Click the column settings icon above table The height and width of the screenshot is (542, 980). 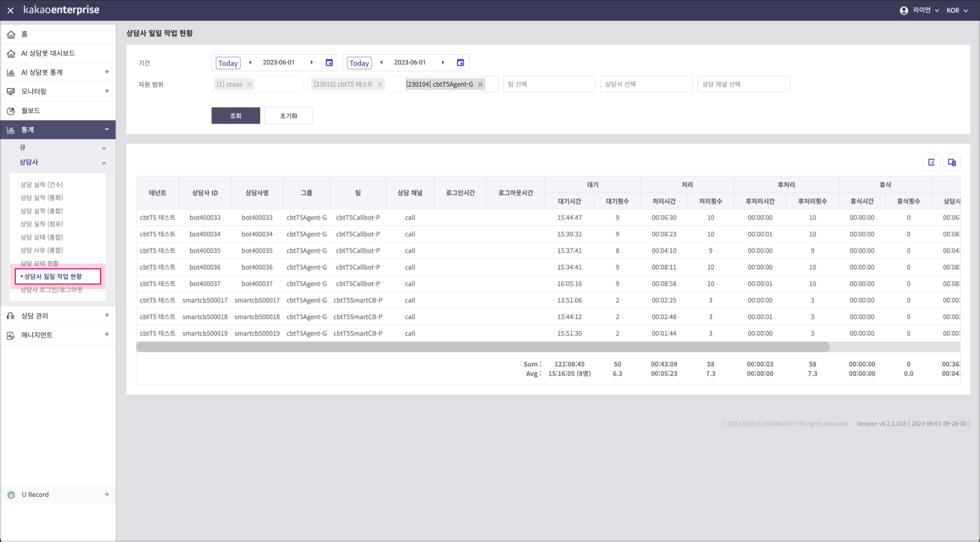(x=951, y=162)
